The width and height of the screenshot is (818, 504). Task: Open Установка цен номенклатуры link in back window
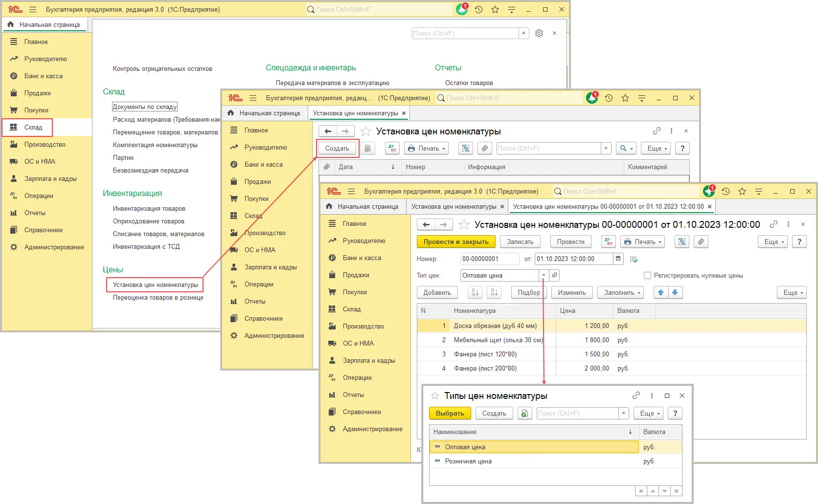(155, 285)
